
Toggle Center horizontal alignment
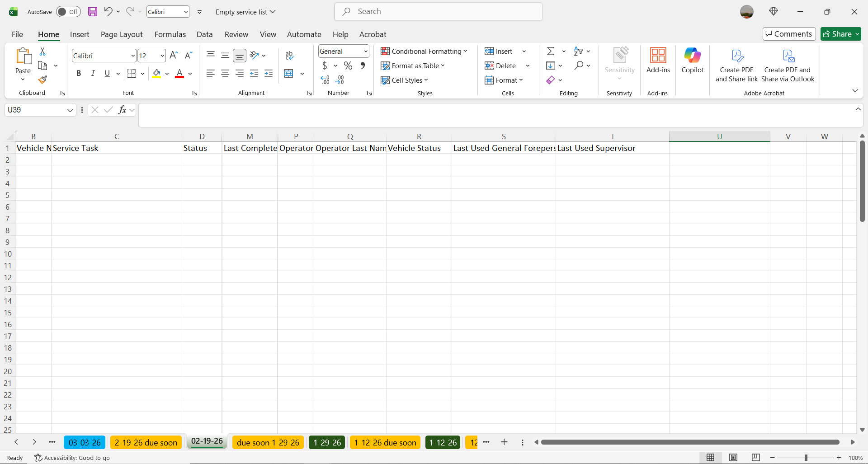click(225, 74)
